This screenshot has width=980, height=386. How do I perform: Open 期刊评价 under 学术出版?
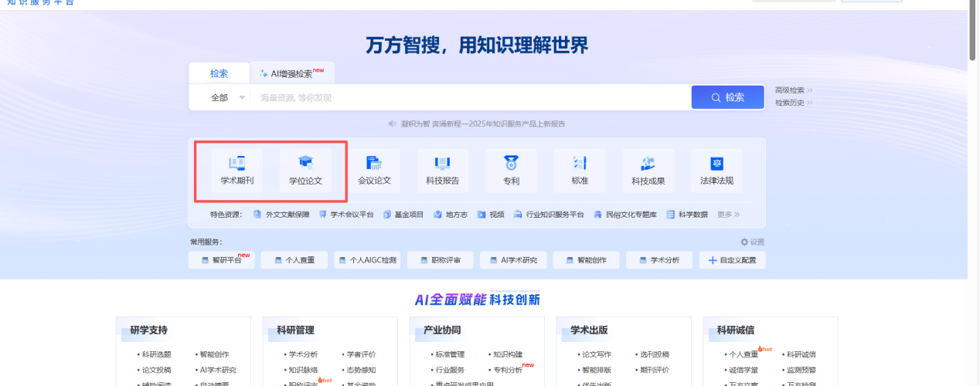655,370
